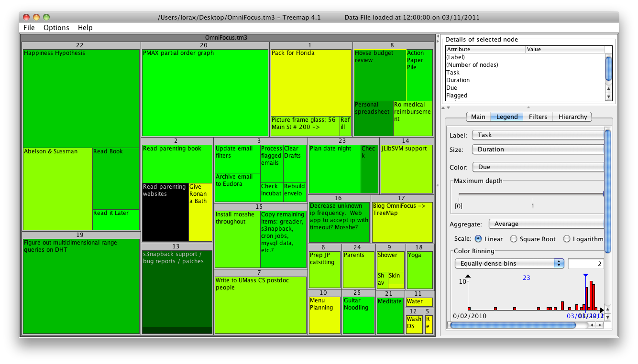Select the black Read parenting websites cell

165,213
